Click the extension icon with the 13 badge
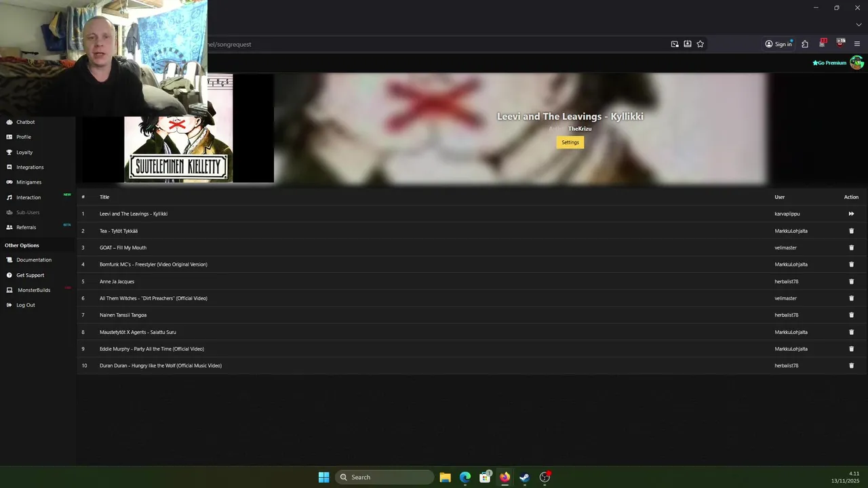The height and width of the screenshot is (488, 868). (x=823, y=43)
